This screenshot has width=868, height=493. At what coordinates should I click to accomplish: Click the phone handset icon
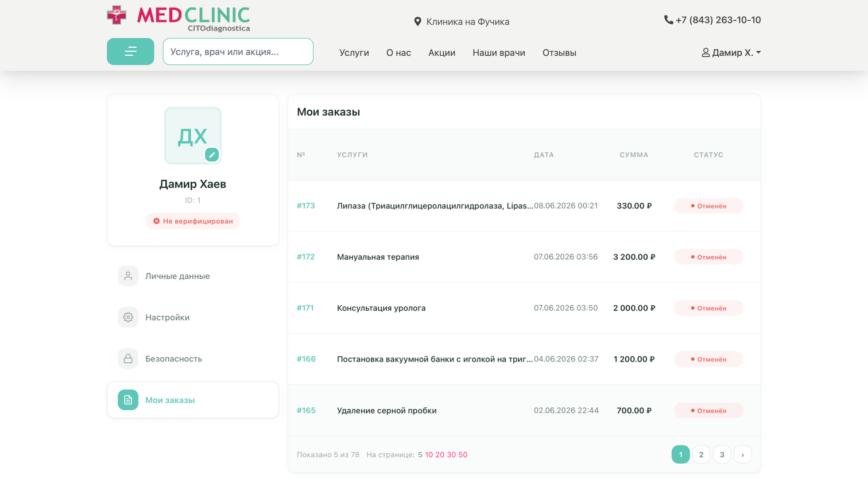tap(668, 20)
